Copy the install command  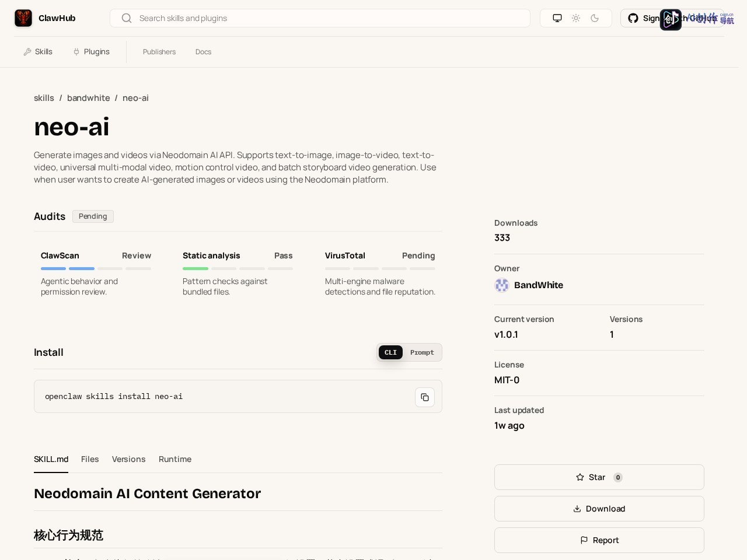tap(425, 397)
